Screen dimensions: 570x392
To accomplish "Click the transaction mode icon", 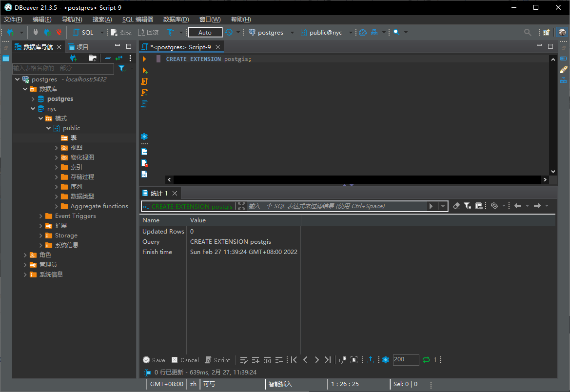I will pyautogui.click(x=171, y=32).
